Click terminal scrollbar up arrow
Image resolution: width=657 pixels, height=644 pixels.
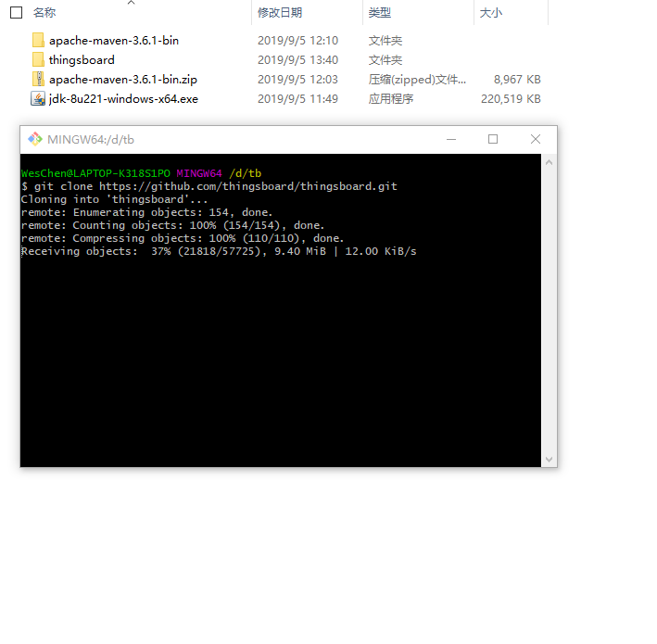549,162
